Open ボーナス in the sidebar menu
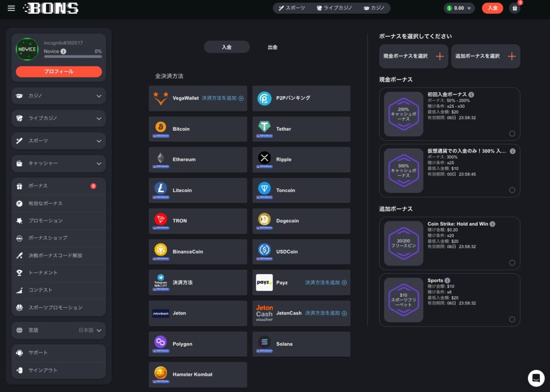 tap(59, 186)
